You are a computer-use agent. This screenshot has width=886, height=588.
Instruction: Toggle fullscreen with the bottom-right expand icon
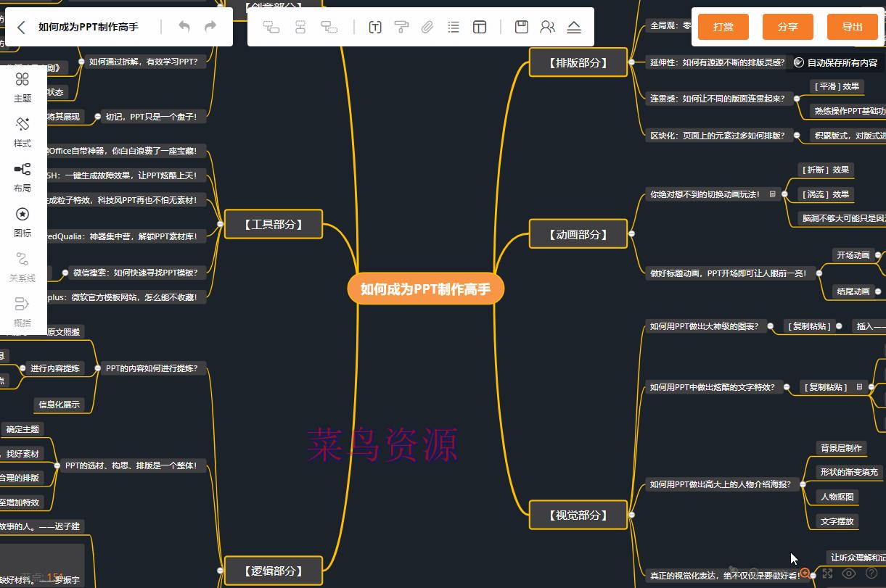click(828, 574)
